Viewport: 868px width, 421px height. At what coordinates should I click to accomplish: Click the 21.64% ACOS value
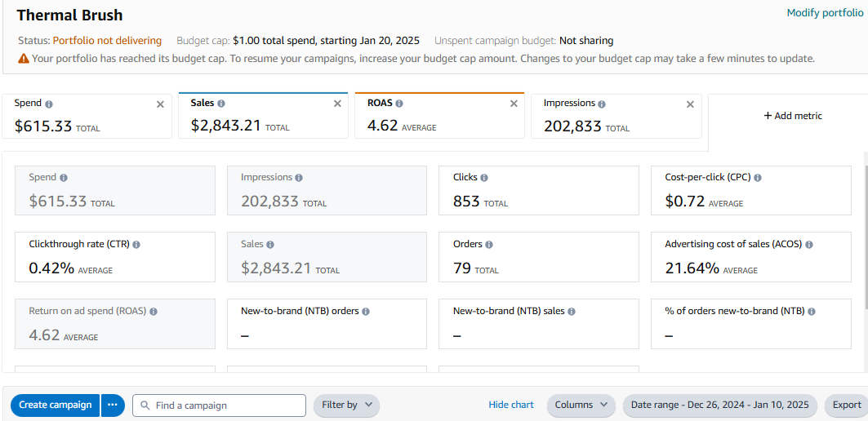point(692,268)
